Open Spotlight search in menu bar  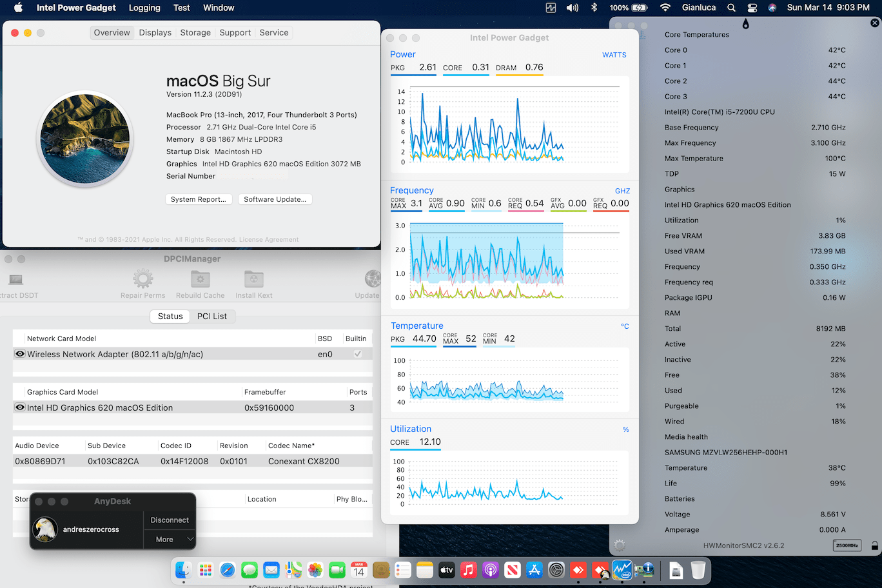[731, 8]
